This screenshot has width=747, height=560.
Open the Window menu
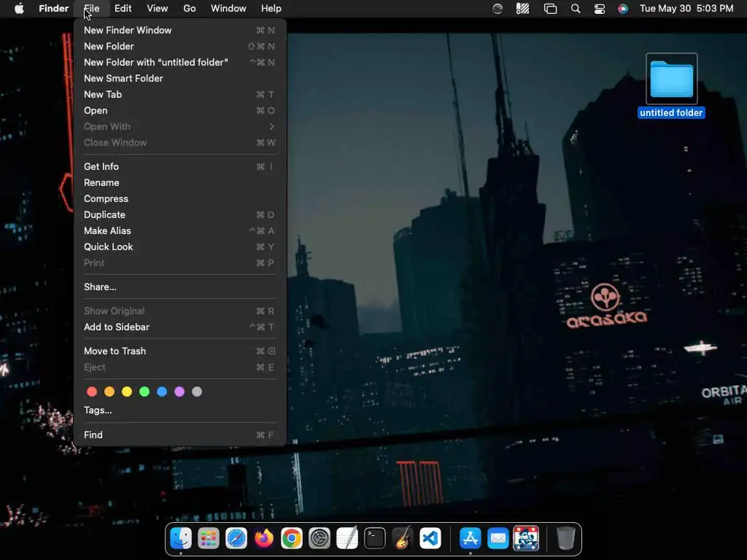pos(228,9)
